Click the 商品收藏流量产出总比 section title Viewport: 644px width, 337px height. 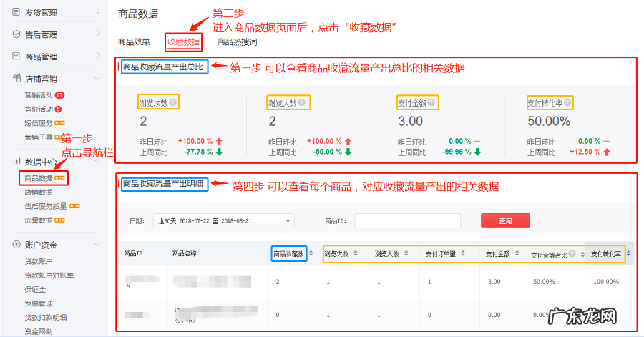pos(163,67)
